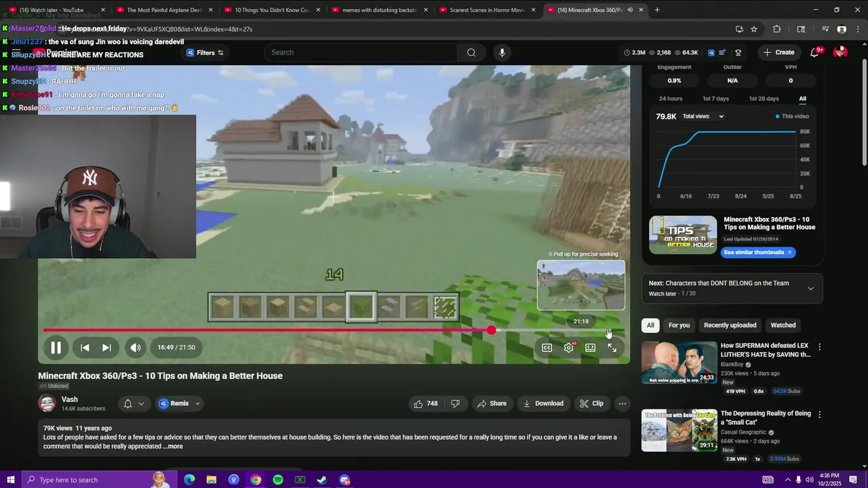Viewport: 868px width, 488px height.
Task: Open File Explorer from the taskbar
Action: point(212,480)
